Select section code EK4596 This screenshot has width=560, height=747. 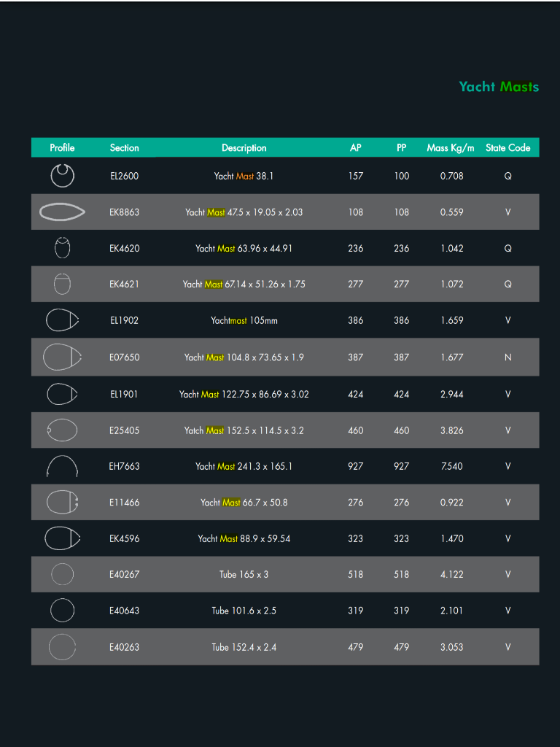click(124, 539)
